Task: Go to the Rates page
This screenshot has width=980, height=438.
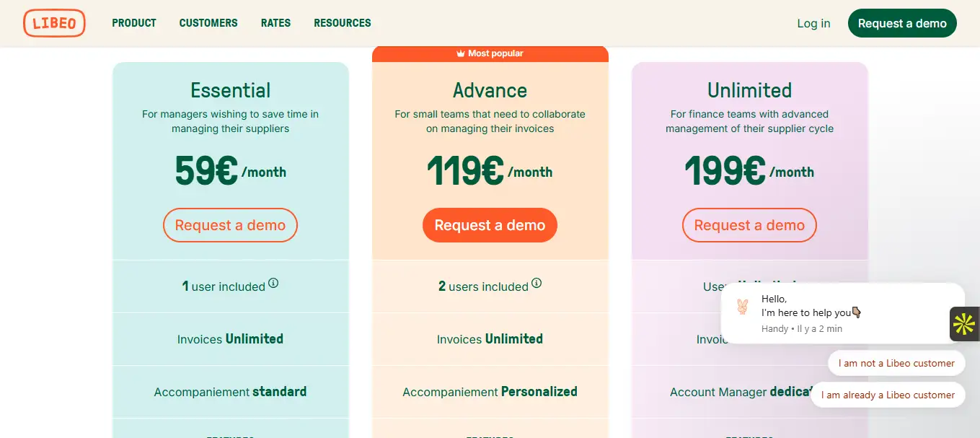Action: (275, 23)
